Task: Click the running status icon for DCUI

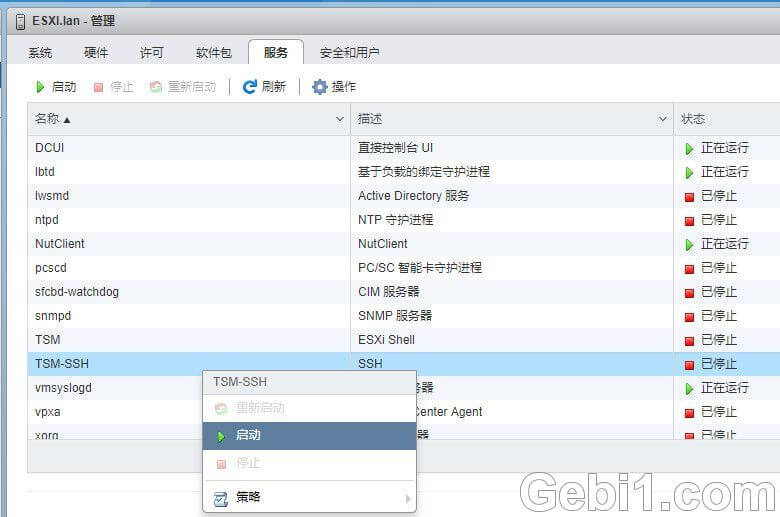Action: click(x=689, y=148)
